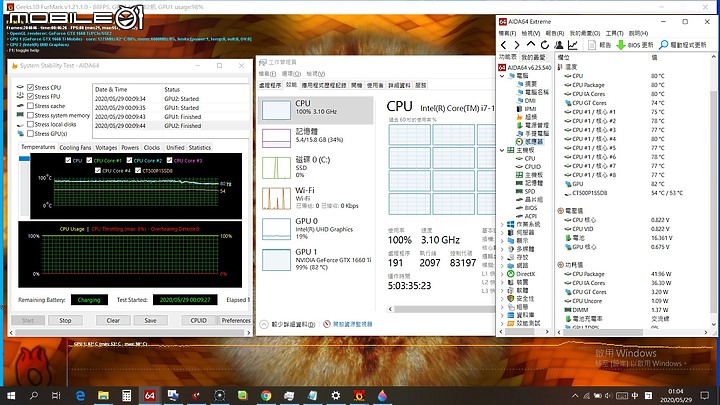The height and width of the screenshot is (405, 720).
Task: Toggle Stress FPU checkbox
Action: [30, 96]
